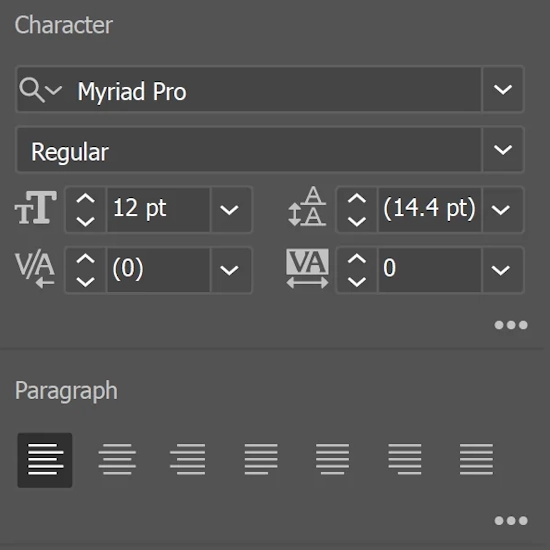Select the Align right paragraph icon

click(188, 459)
